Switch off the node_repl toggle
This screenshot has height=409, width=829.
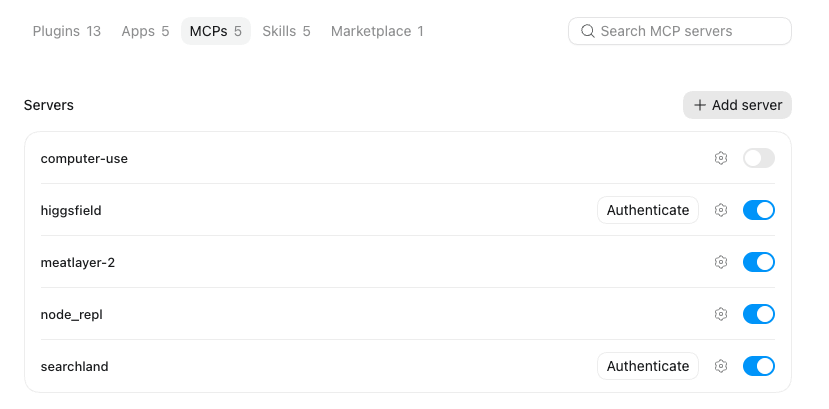tap(759, 314)
